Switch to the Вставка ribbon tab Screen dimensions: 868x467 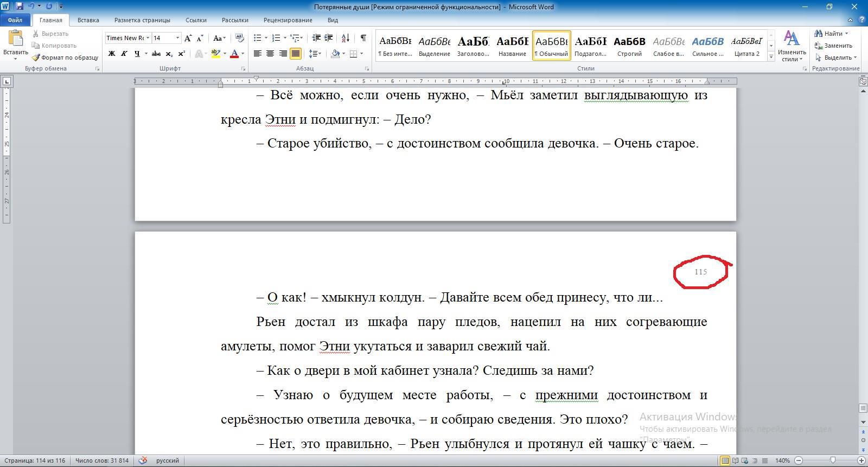88,20
